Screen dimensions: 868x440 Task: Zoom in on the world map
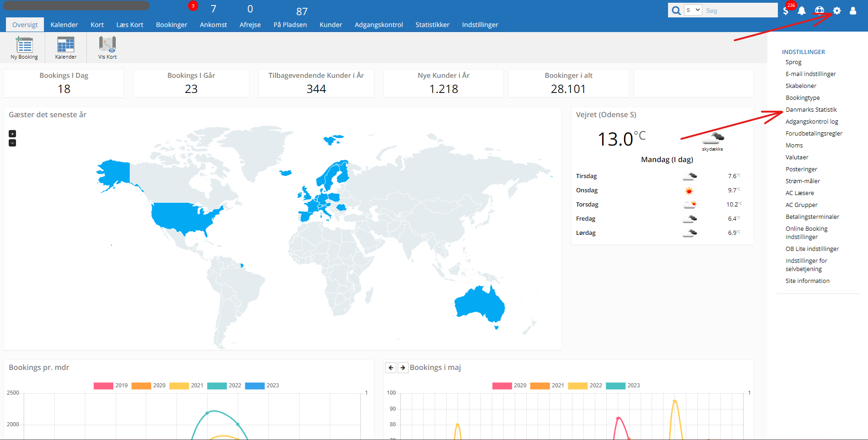12,134
